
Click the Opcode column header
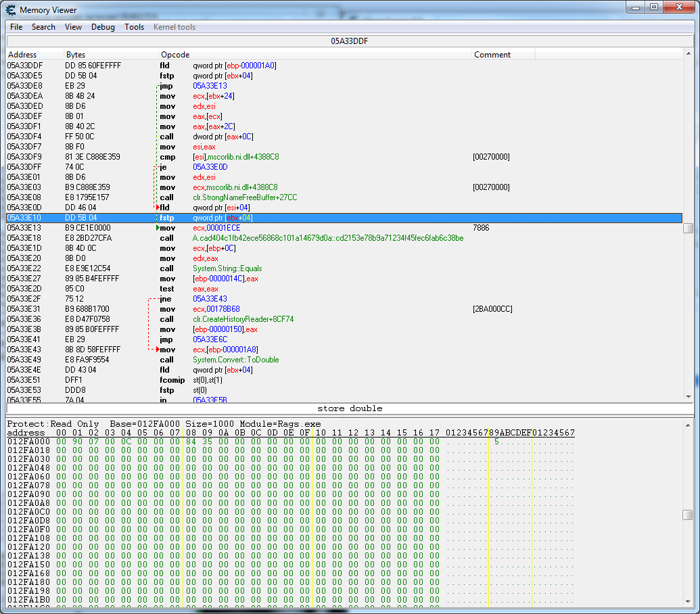pyautogui.click(x=174, y=55)
